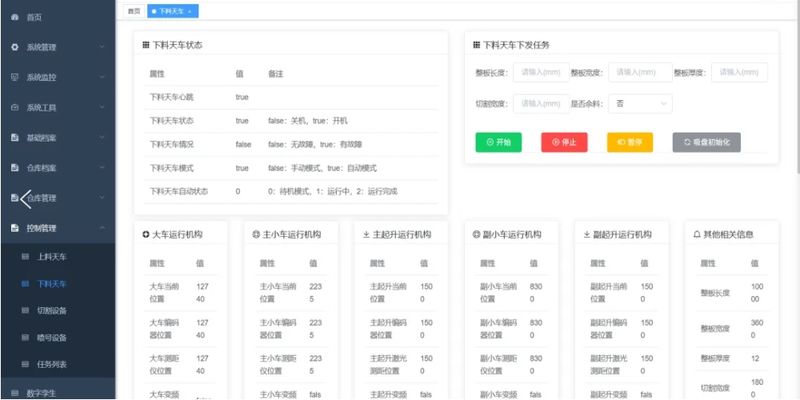Image resolution: width=800 pixels, height=400 pixels.
Task: Click the list icon beside 任务列表
Action: pyautogui.click(x=26, y=363)
